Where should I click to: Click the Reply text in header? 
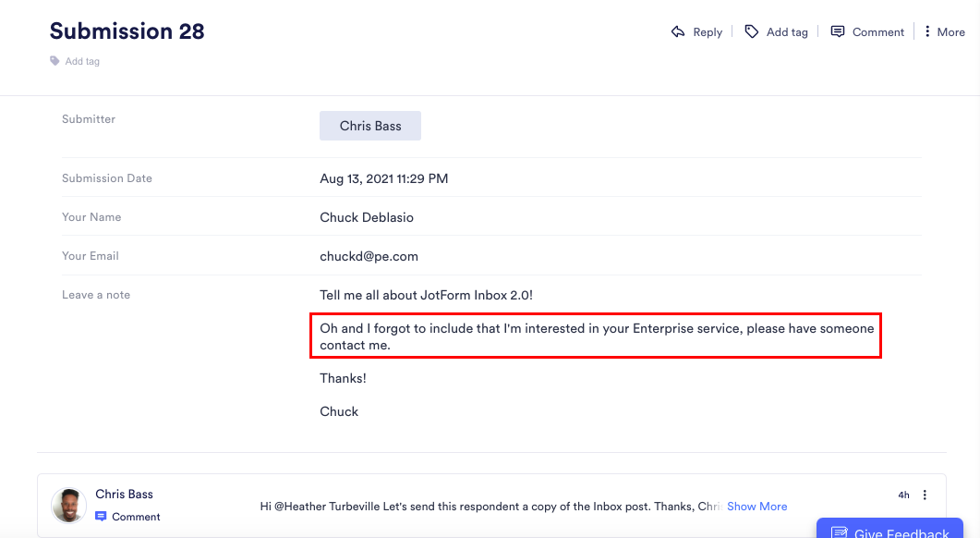708,32
